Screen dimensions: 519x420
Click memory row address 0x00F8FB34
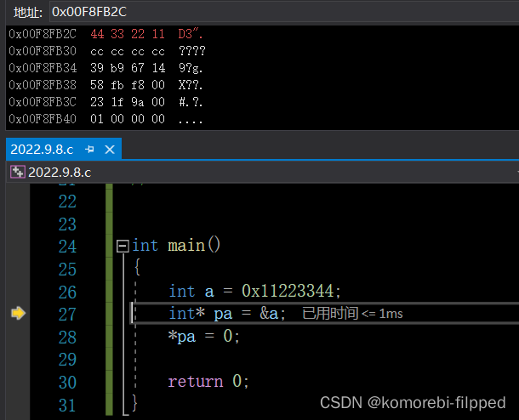coord(43,68)
